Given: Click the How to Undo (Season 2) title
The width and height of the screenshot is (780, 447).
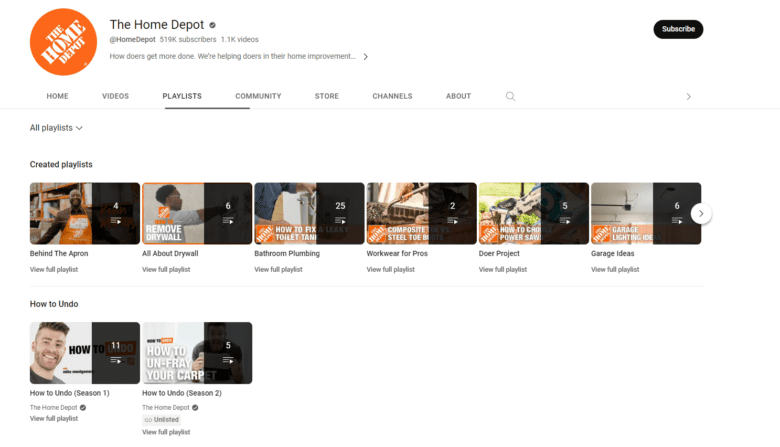Looking at the screenshot, I should (182, 393).
